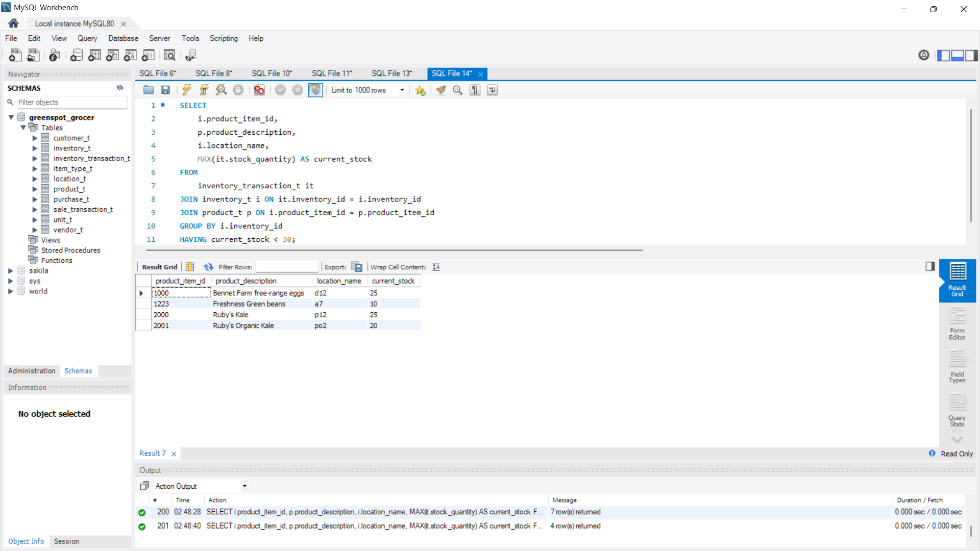The height and width of the screenshot is (551, 980).
Task: Reconnect to DBMS toolbar icon
Action: click(x=191, y=55)
